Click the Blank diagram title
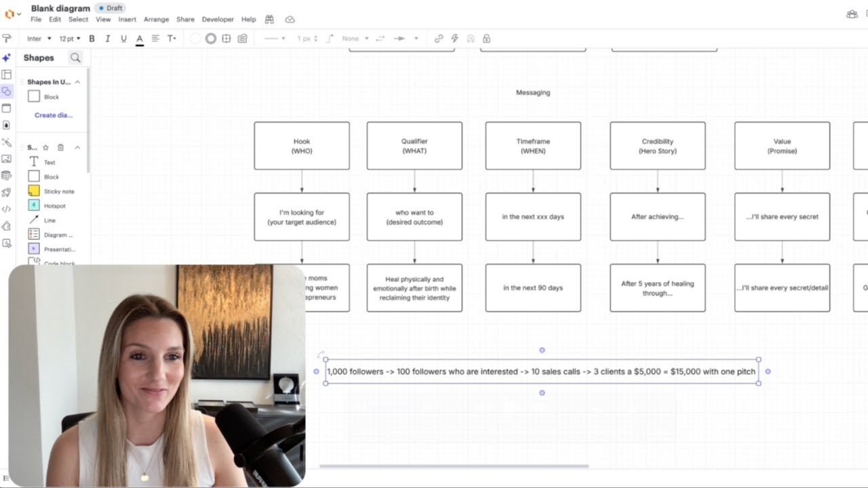This screenshot has height=488, width=868. click(60, 8)
